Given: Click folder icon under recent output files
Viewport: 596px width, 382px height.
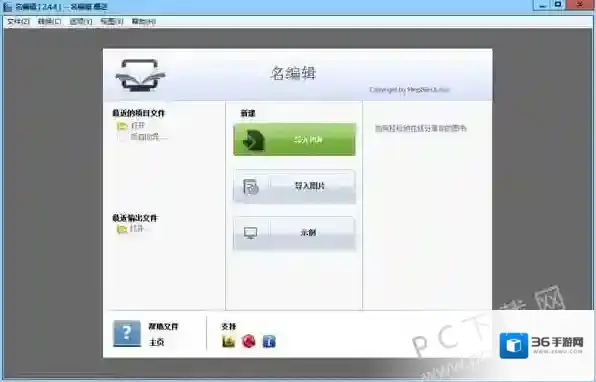Looking at the screenshot, I should (x=122, y=229).
